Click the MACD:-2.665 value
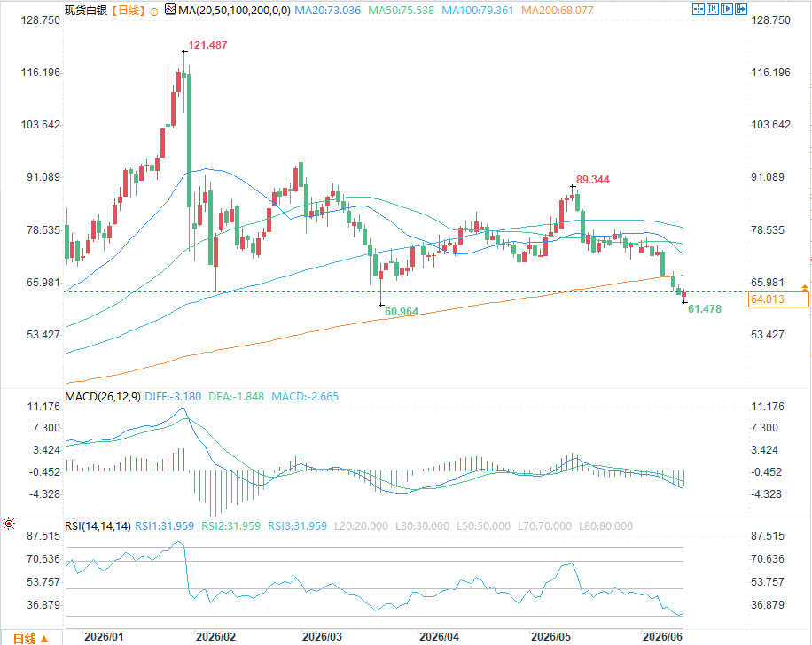The width and height of the screenshot is (812, 645). 305,397
